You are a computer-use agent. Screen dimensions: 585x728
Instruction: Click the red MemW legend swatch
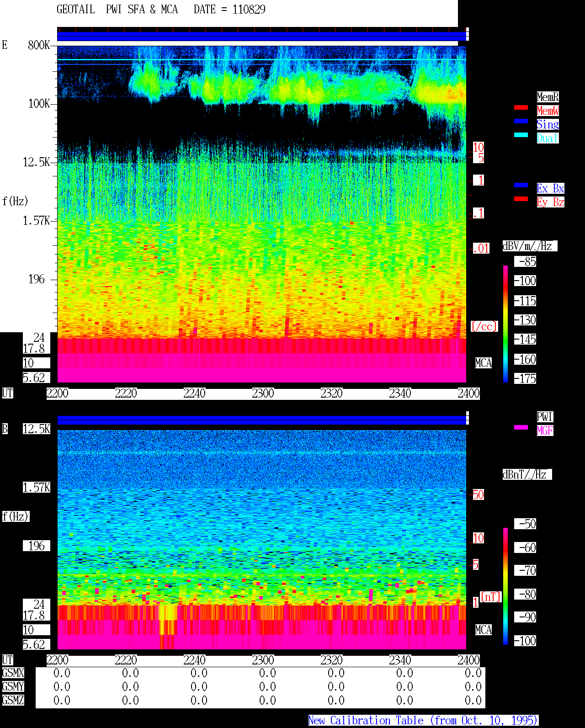pyautogui.click(x=521, y=107)
